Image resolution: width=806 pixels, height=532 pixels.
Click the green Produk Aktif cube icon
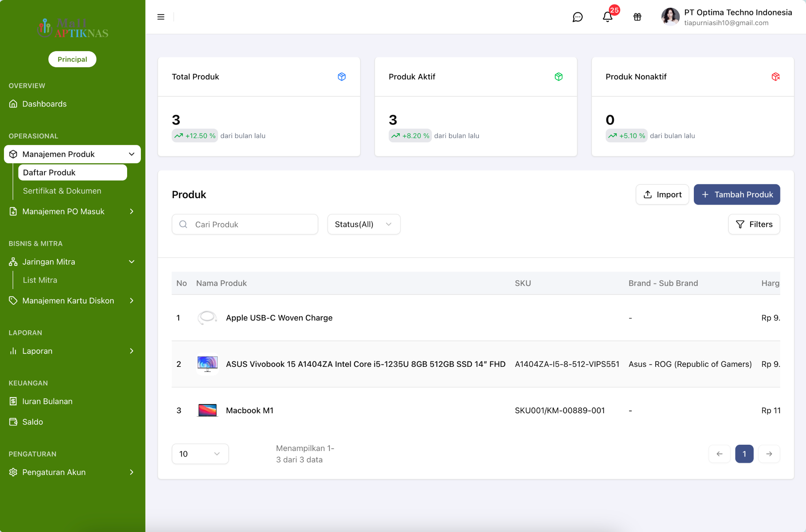[x=558, y=77]
